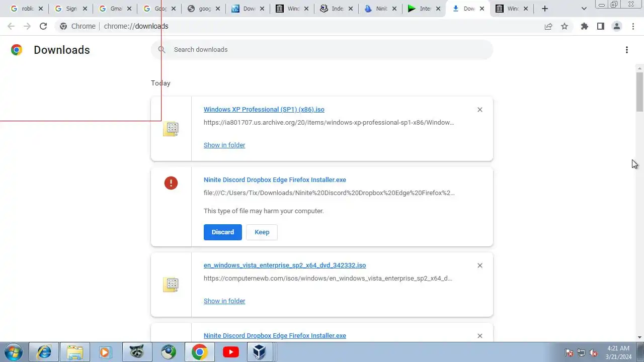The height and width of the screenshot is (362, 644).
Task: Open the raccoon app on taskbar
Action: 137,352
